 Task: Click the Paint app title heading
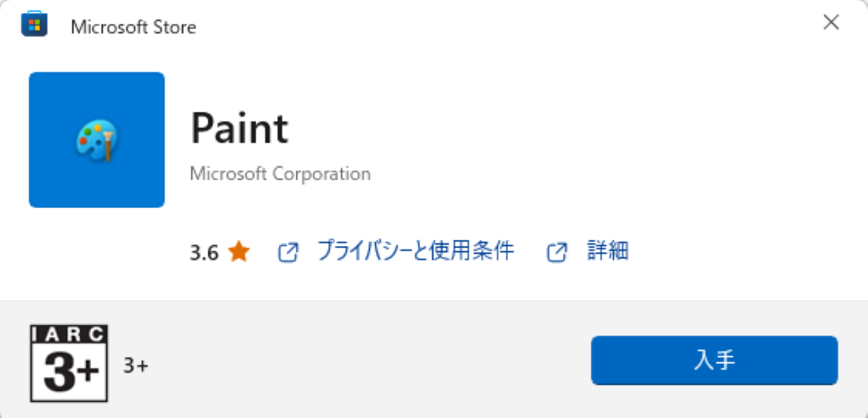tap(239, 128)
